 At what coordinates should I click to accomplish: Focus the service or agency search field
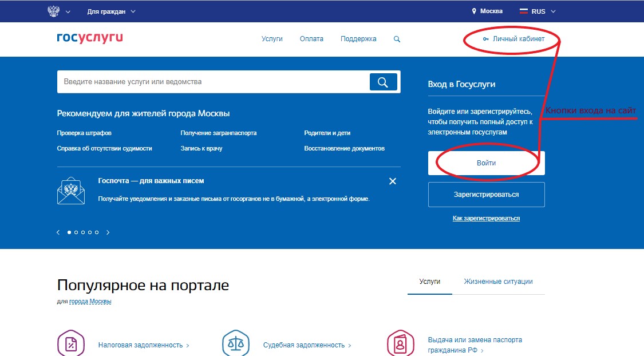213,82
